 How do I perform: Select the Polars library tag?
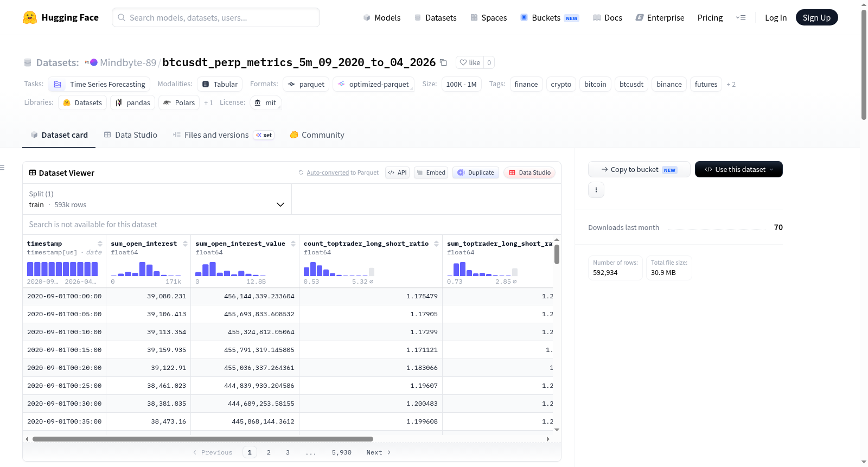[x=179, y=103]
